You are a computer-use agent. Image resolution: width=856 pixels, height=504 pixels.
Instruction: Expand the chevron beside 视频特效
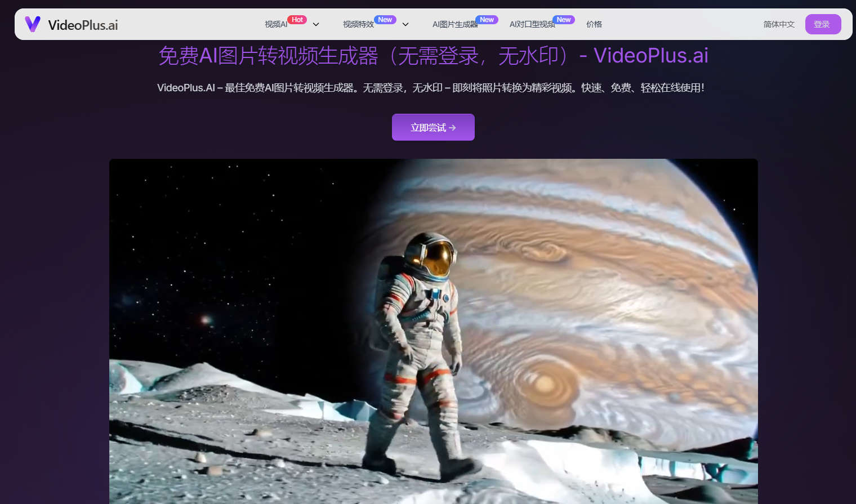pyautogui.click(x=405, y=24)
